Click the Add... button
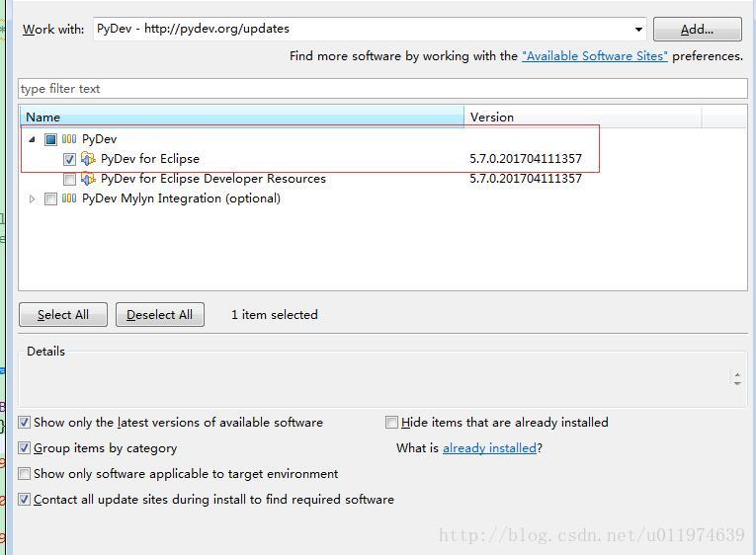This screenshot has height=555, width=756. [697, 30]
